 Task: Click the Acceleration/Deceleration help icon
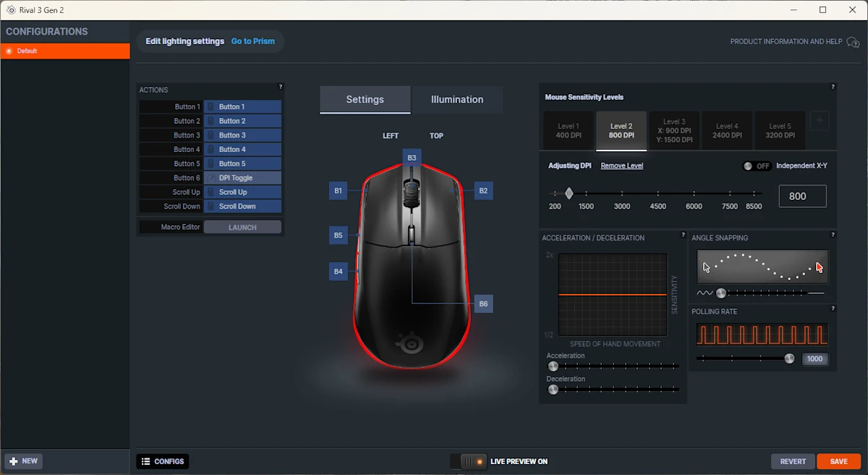point(683,235)
